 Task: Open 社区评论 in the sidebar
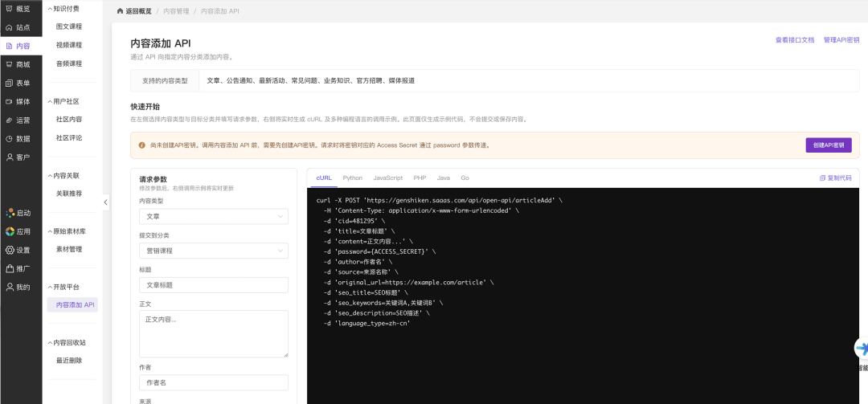(69, 138)
